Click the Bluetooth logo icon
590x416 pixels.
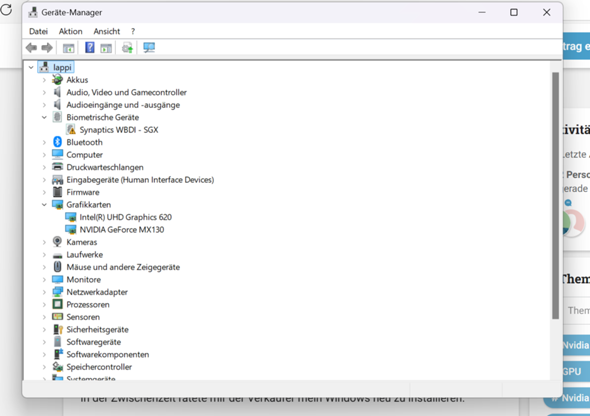57,142
